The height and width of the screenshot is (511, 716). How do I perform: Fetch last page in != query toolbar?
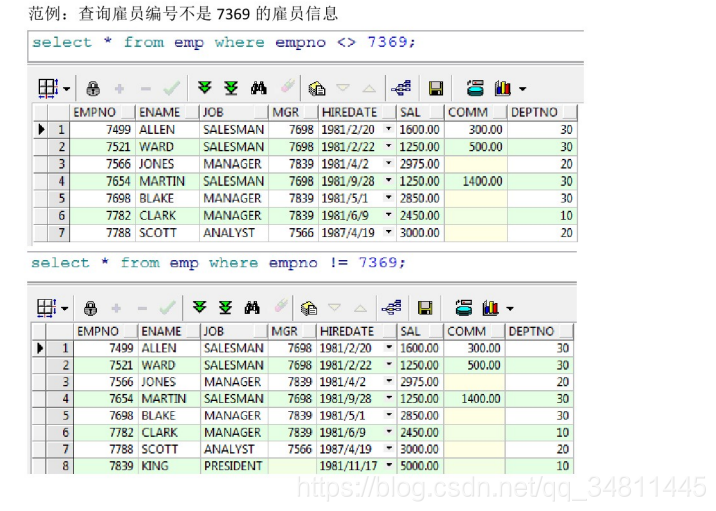[226, 308]
